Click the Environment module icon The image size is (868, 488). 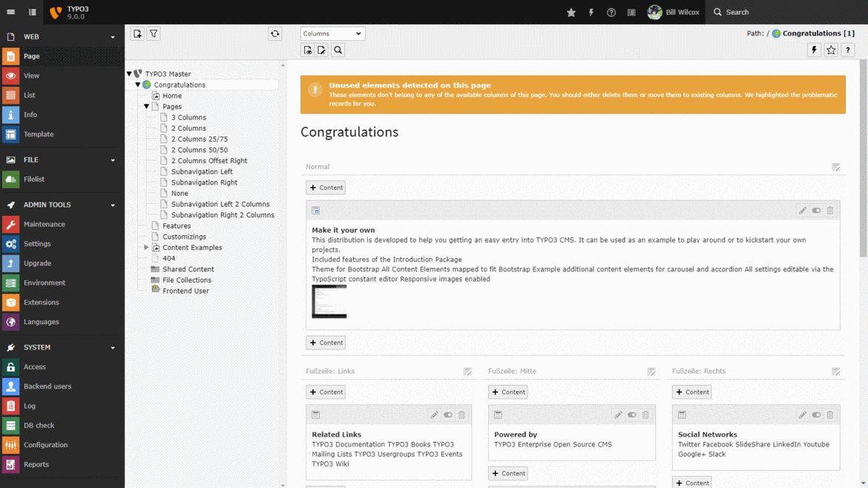[x=10, y=283]
